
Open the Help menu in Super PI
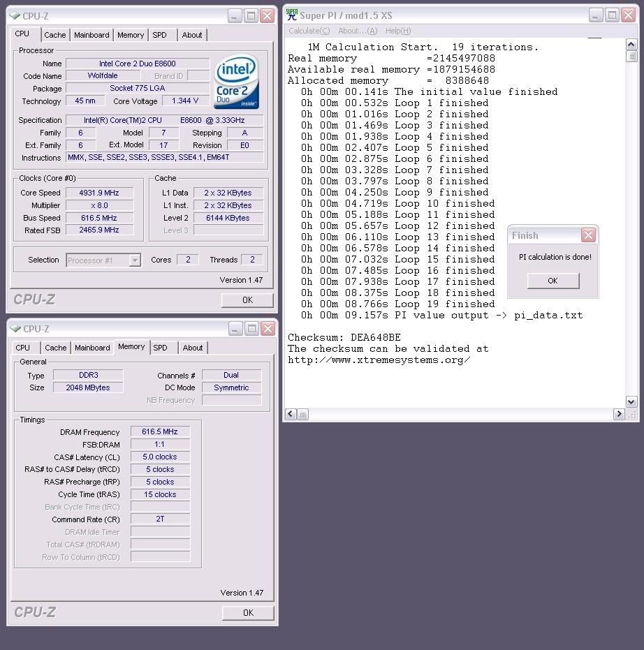[x=398, y=31]
